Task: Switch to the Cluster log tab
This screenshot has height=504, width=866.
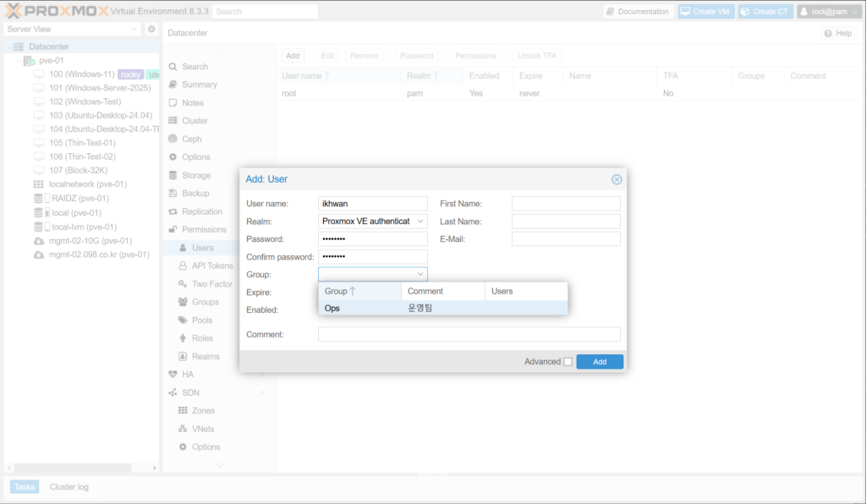Action: (69, 487)
